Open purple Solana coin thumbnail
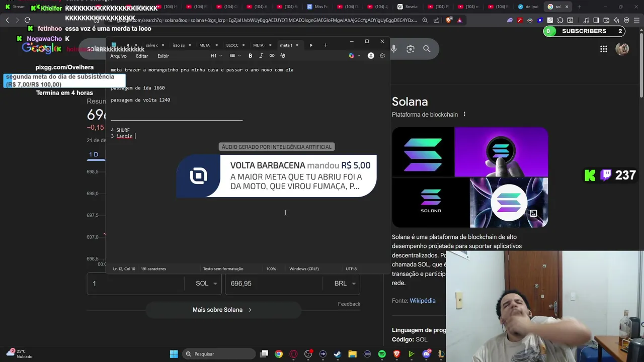The width and height of the screenshot is (644, 362). coord(501,152)
